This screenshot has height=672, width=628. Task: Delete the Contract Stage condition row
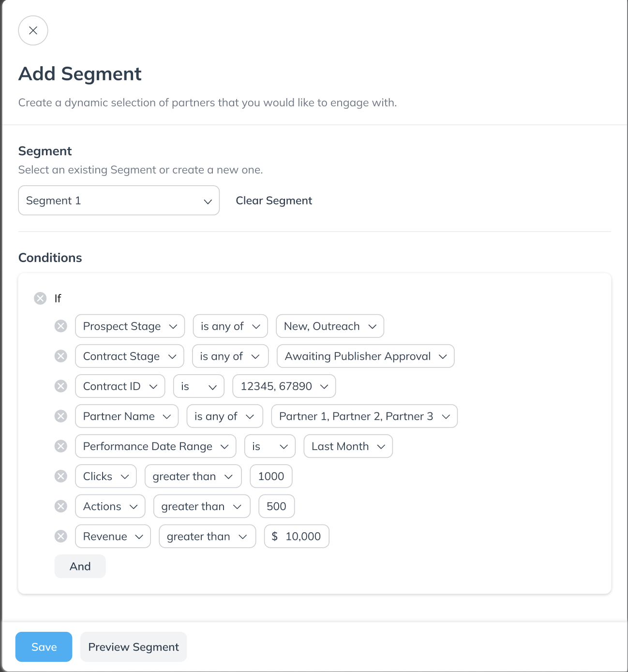point(61,356)
